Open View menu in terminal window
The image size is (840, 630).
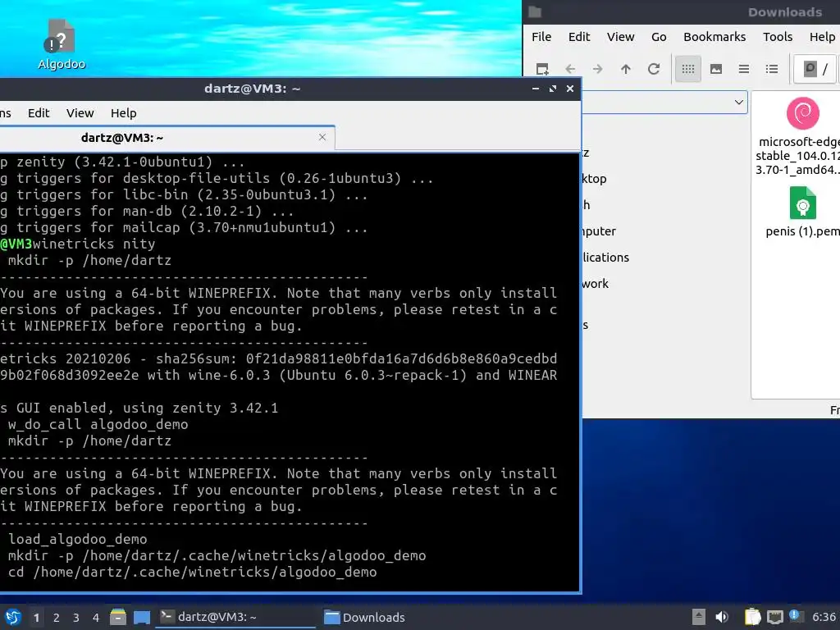pyautogui.click(x=80, y=113)
